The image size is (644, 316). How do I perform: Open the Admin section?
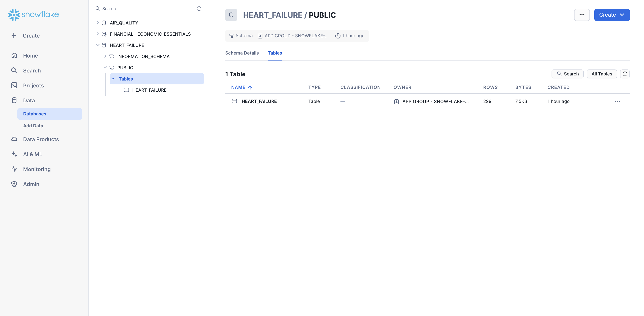31,184
